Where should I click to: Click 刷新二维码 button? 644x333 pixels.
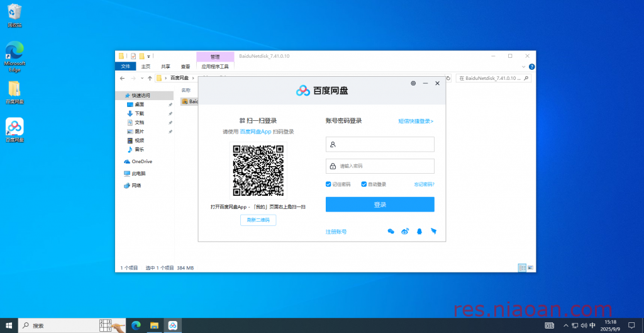tap(258, 220)
